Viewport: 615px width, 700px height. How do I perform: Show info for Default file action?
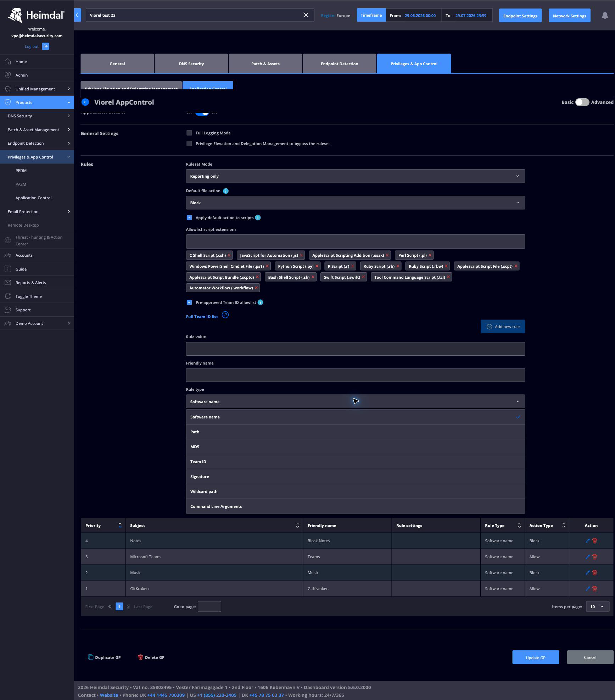226,191
